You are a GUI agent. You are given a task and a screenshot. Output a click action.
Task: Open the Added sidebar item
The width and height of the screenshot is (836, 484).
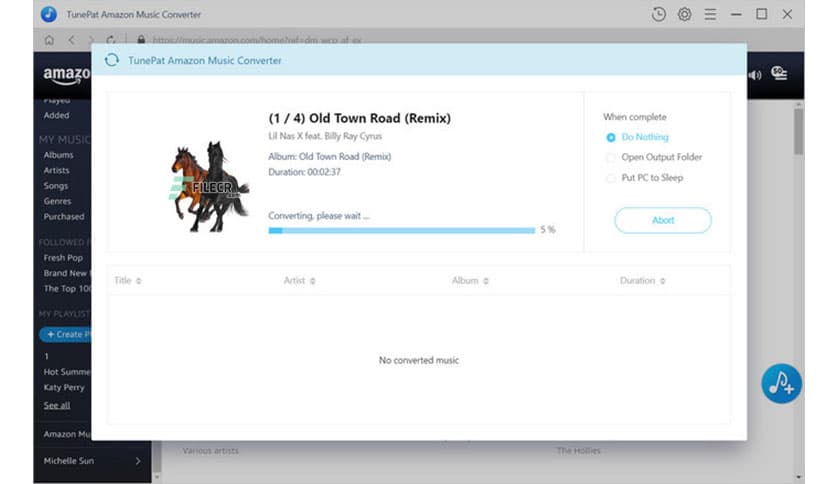[x=57, y=116]
